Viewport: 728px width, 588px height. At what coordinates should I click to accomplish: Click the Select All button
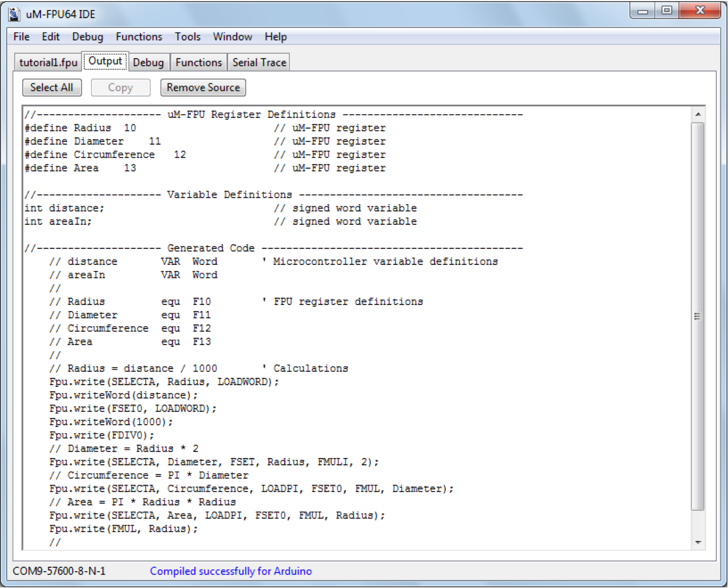52,87
